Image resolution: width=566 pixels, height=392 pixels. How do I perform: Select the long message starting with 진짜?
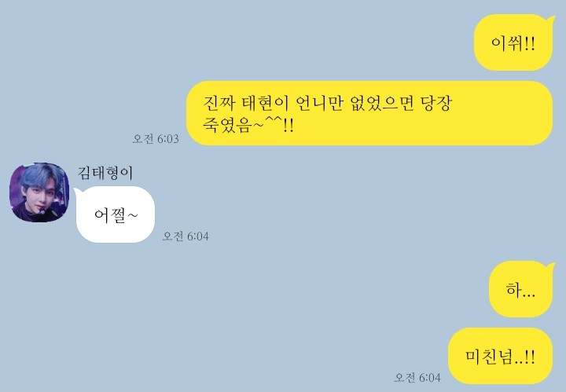tap(369, 113)
